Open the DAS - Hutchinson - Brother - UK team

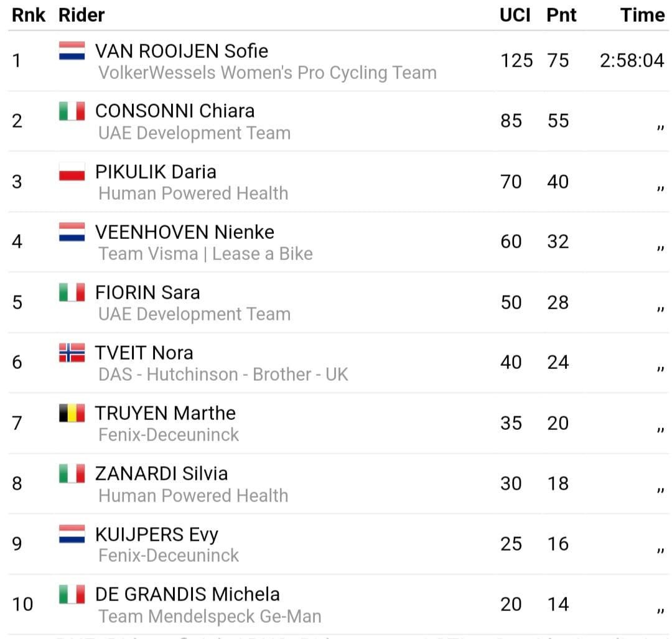click(223, 375)
